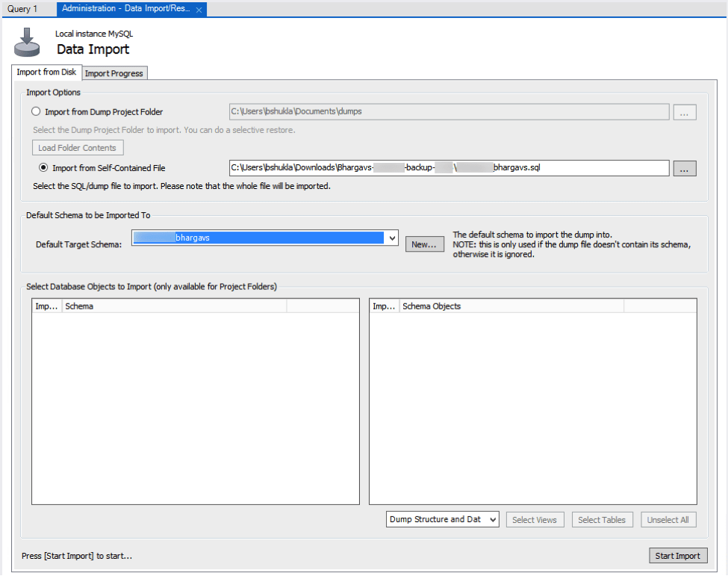Screen dimensions: 728x576
Task: Click Load Folder Contents button
Action: tap(78, 148)
